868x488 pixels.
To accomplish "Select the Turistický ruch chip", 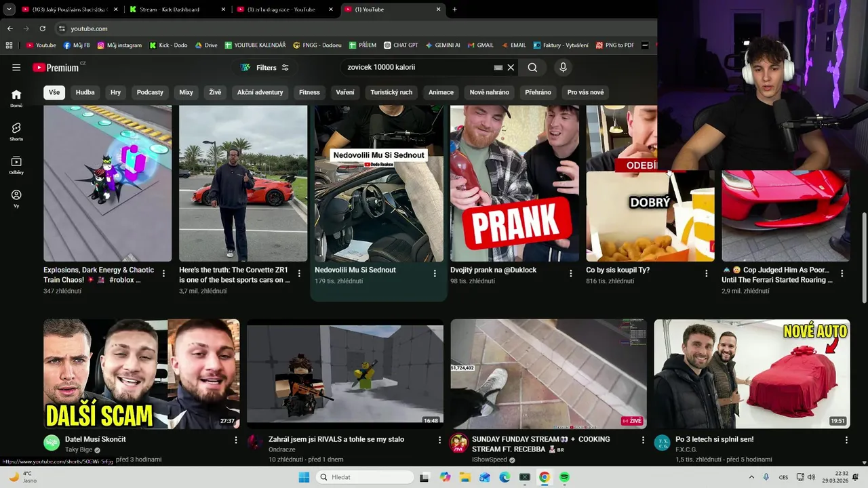I will (x=391, y=92).
